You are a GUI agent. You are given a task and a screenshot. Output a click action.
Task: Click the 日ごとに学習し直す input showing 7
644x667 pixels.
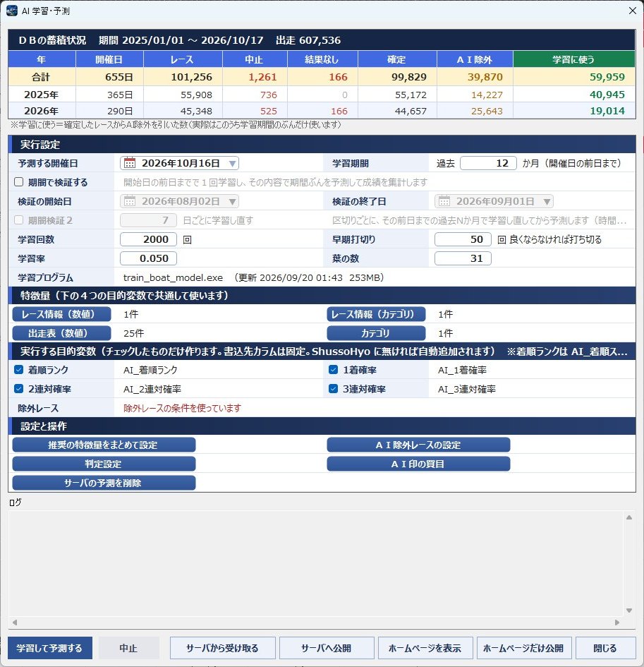click(148, 220)
